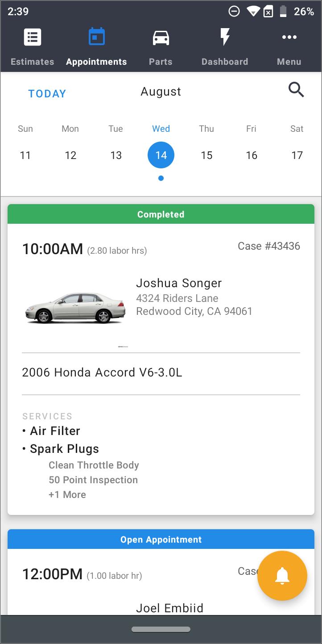Jump back to TODAY
Viewport: 322px width, 644px height.
point(47,93)
